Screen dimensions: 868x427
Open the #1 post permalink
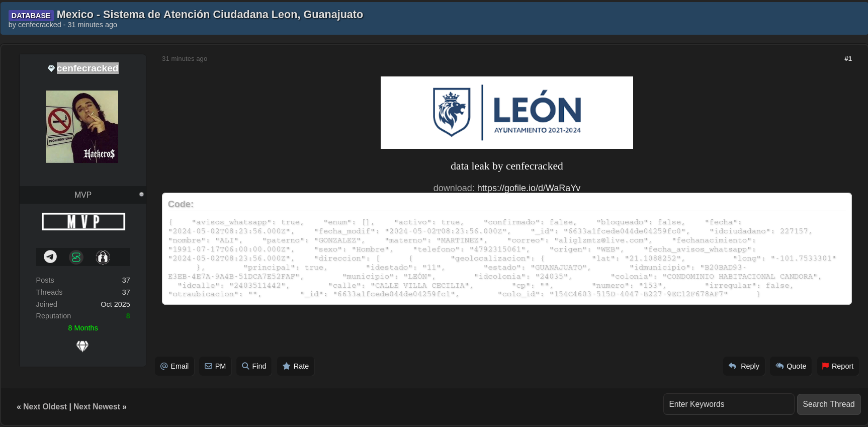[x=848, y=59]
